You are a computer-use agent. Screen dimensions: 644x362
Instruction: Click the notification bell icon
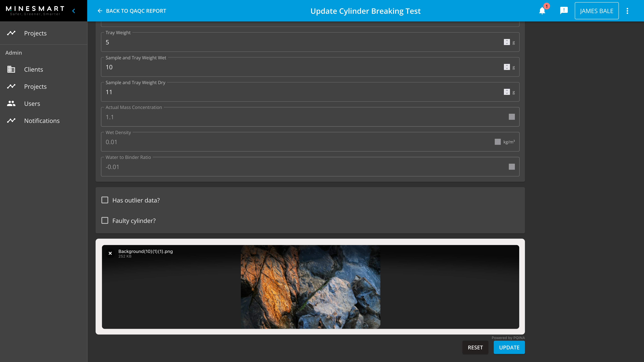(542, 11)
